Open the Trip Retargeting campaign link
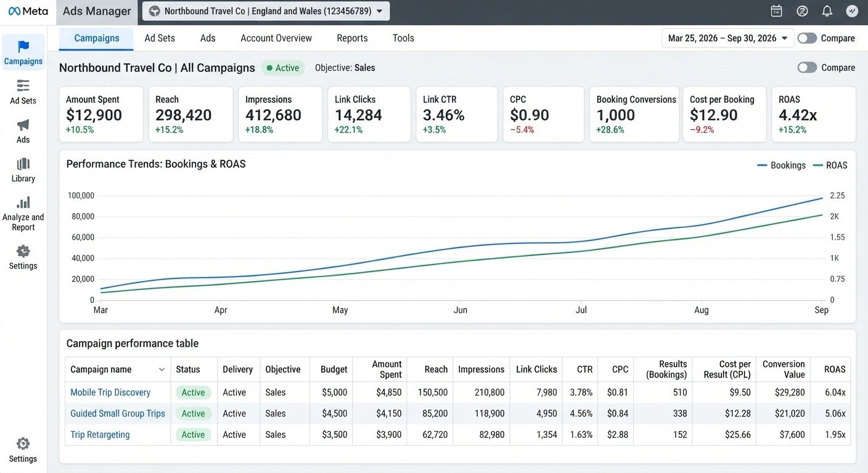This screenshot has height=473, width=868. click(100, 434)
